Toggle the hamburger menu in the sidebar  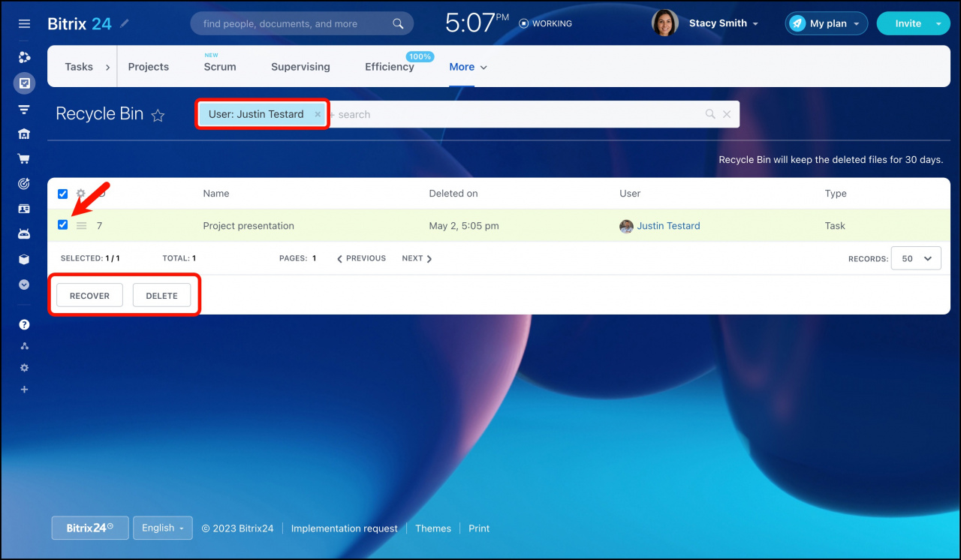click(24, 24)
